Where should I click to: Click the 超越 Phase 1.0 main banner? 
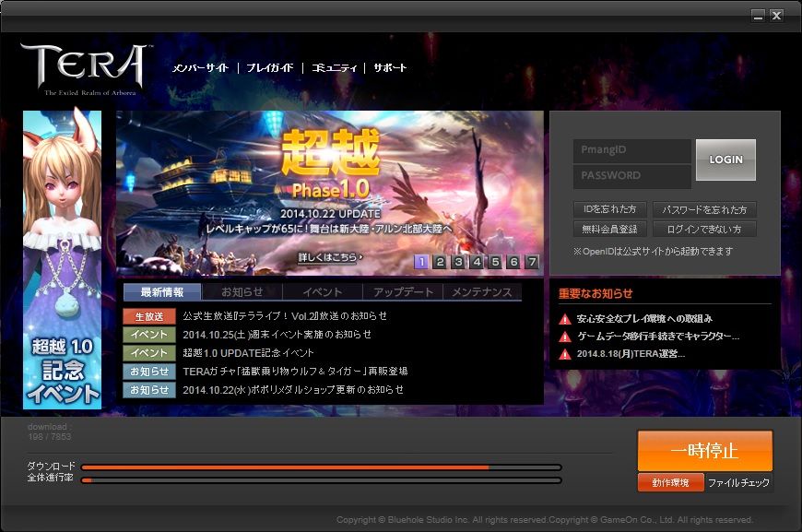(330, 193)
